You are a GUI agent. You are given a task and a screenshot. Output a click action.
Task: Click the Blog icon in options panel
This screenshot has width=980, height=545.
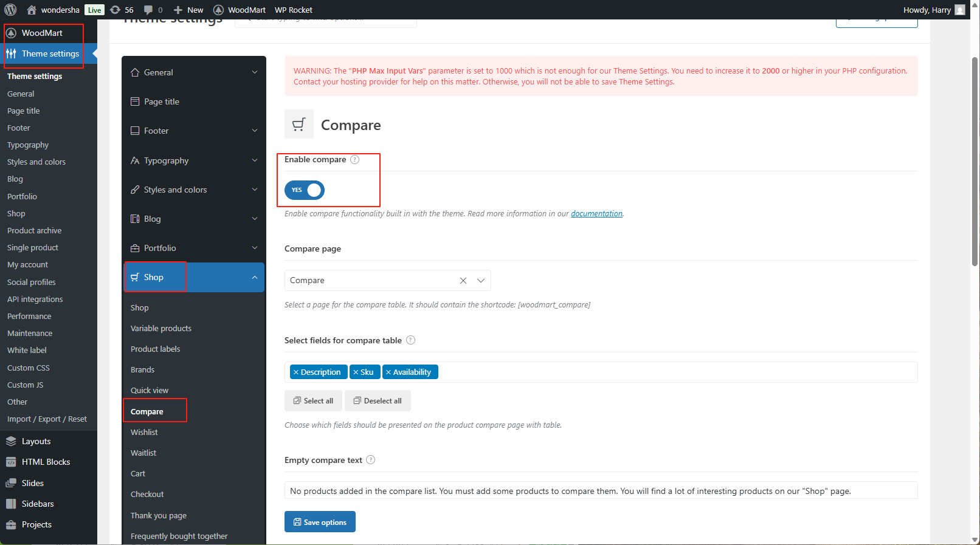pyautogui.click(x=135, y=219)
